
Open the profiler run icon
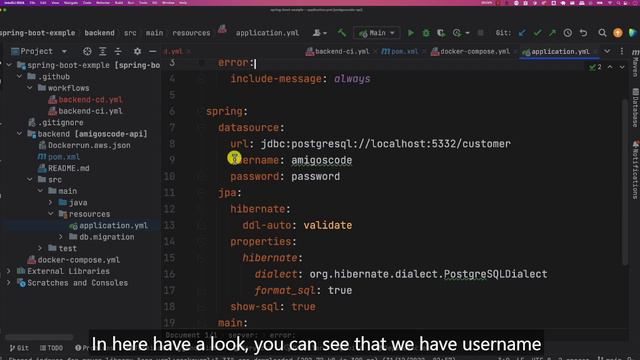pyautogui.click(x=457, y=33)
